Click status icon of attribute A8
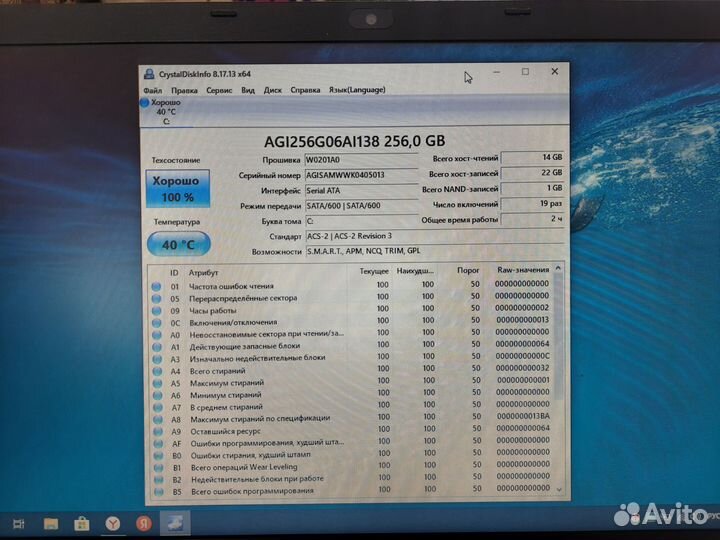The image size is (720, 540). point(158,420)
